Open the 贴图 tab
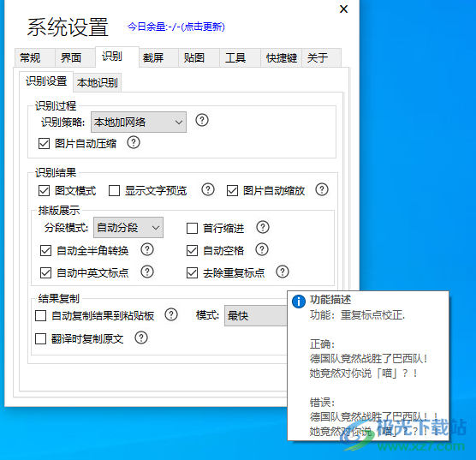 point(199,57)
